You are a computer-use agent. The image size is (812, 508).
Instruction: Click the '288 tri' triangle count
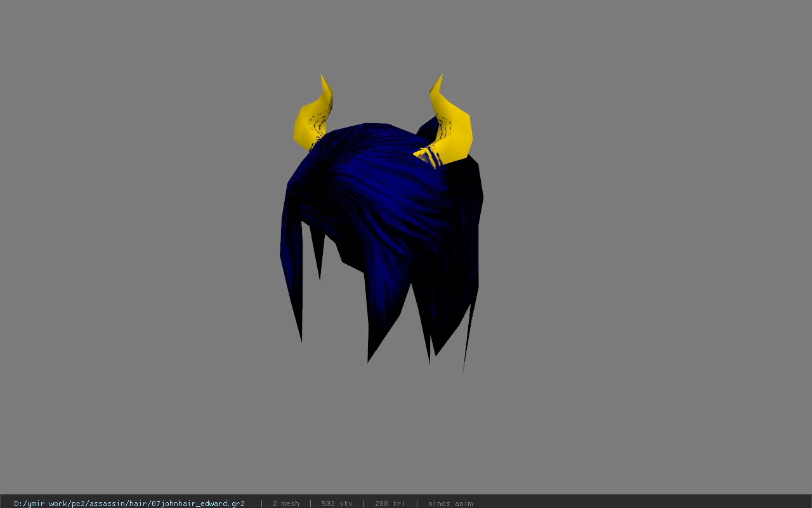point(390,504)
